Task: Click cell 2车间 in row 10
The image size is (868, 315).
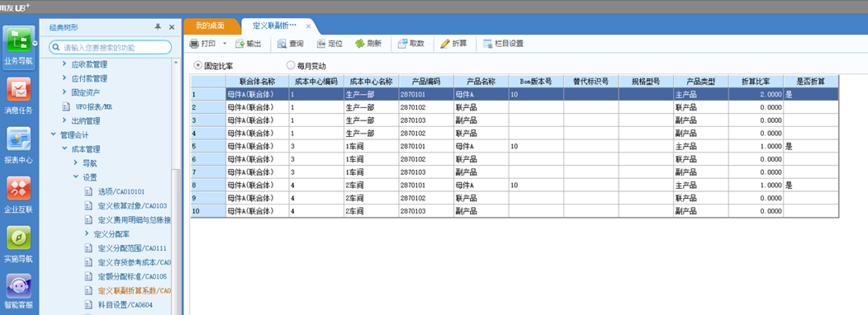Action: [372, 211]
